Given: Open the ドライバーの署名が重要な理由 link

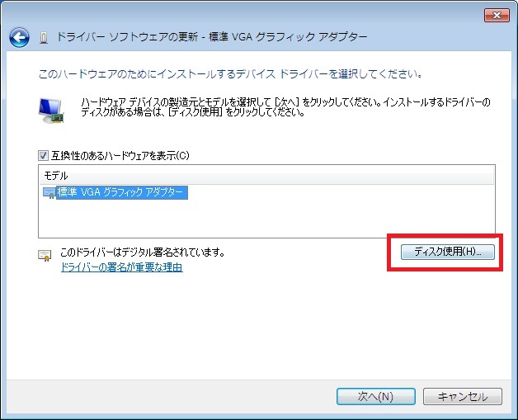Looking at the screenshot, I should coord(121,267).
